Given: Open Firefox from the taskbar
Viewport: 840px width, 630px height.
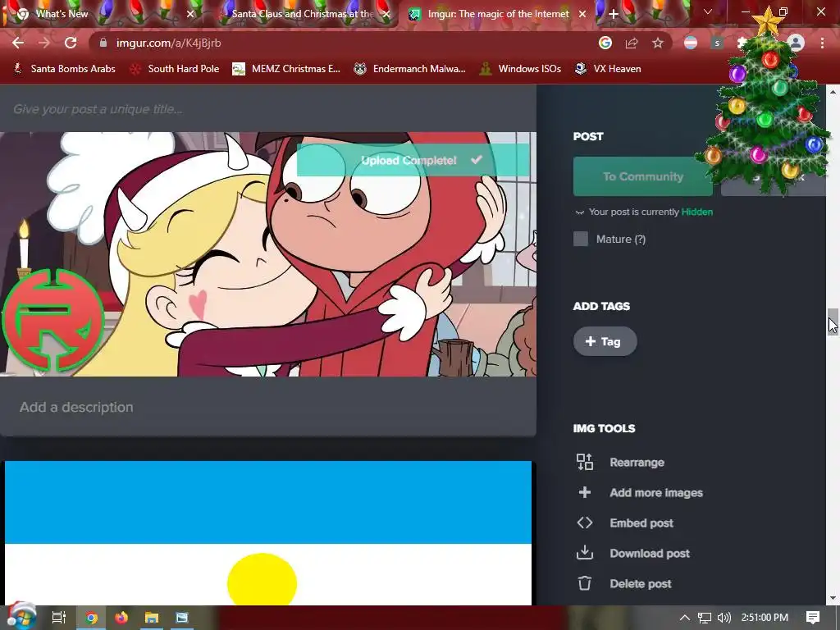Looking at the screenshot, I should pos(121,619).
